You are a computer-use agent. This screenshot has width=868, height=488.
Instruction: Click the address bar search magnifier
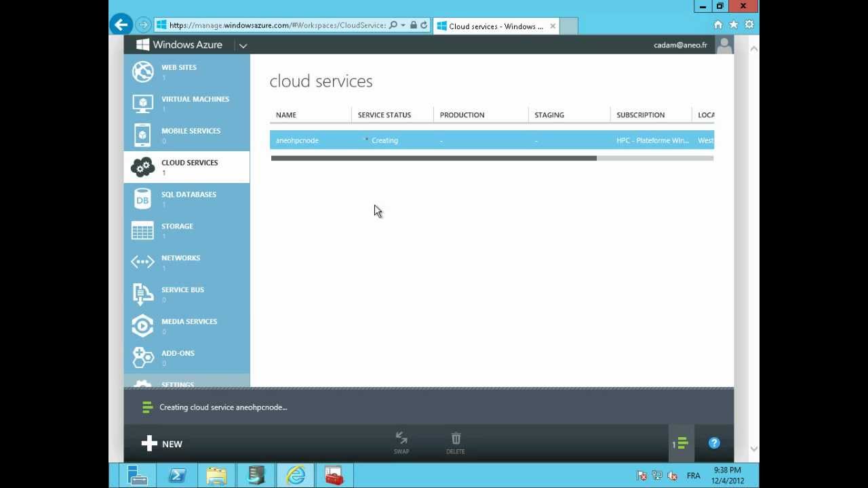tap(393, 25)
